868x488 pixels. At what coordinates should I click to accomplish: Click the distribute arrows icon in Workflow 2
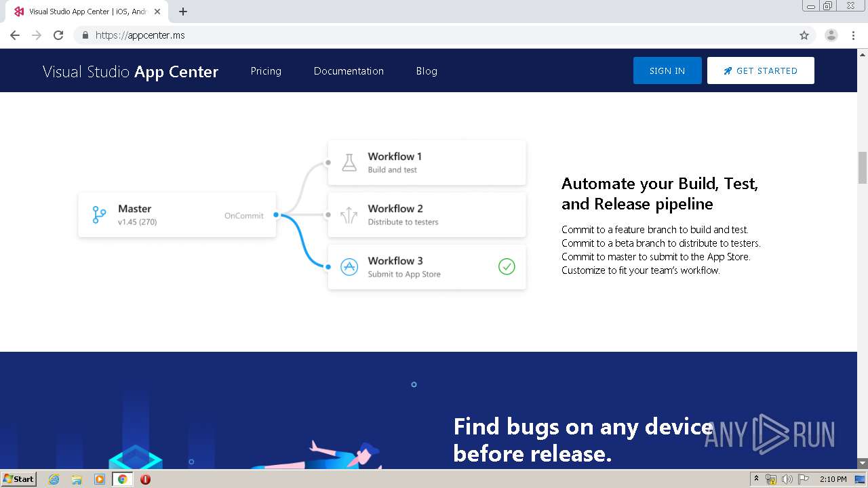349,215
